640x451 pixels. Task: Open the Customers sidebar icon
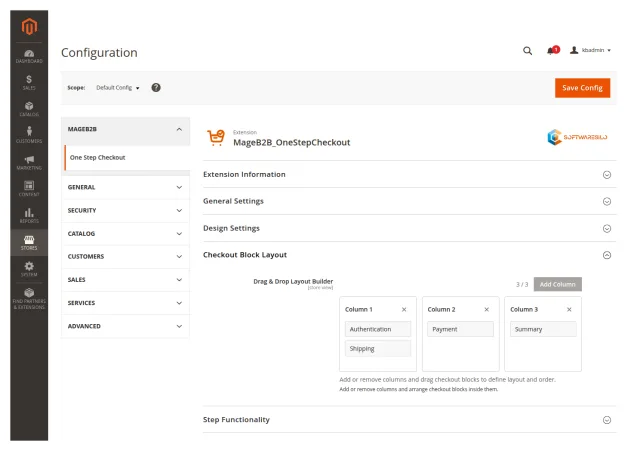pyautogui.click(x=29, y=136)
